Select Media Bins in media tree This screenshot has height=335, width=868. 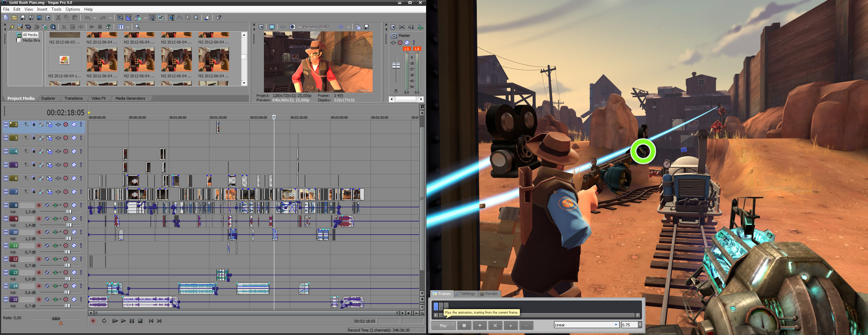click(x=31, y=40)
